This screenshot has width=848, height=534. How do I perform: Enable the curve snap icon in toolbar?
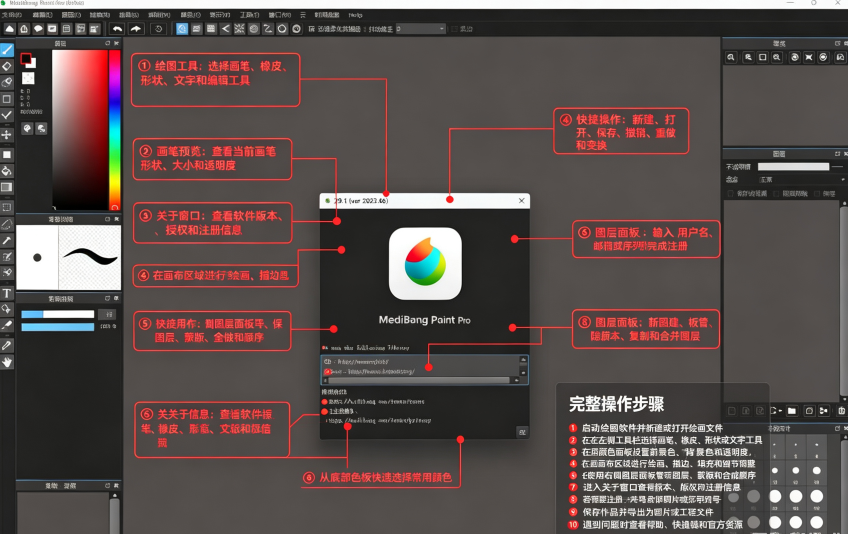tap(268, 29)
